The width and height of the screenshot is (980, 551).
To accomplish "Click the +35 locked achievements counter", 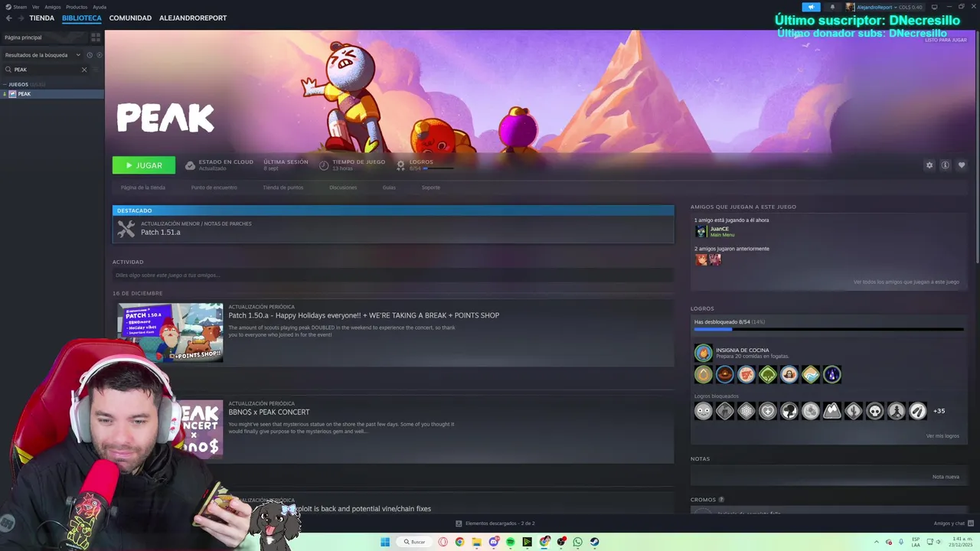I will click(939, 411).
